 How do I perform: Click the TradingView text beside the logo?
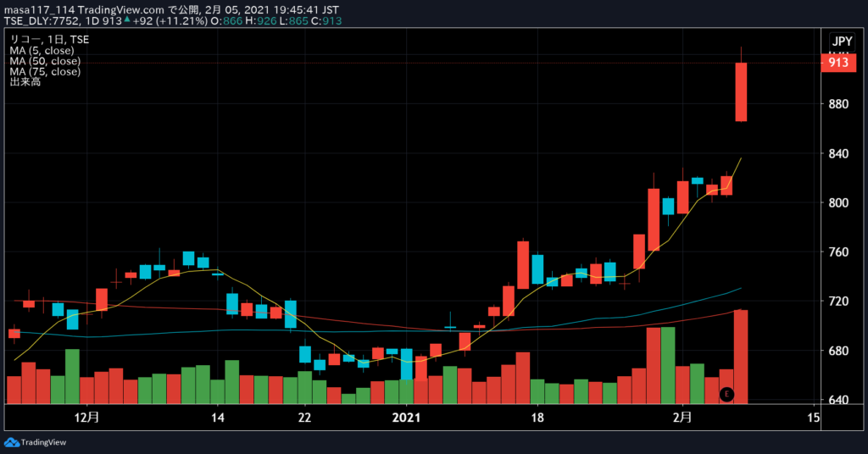click(44, 442)
